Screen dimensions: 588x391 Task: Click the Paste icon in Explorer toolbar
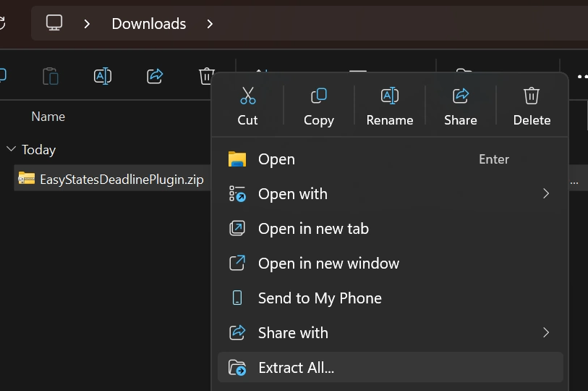(x=50, y=75)
